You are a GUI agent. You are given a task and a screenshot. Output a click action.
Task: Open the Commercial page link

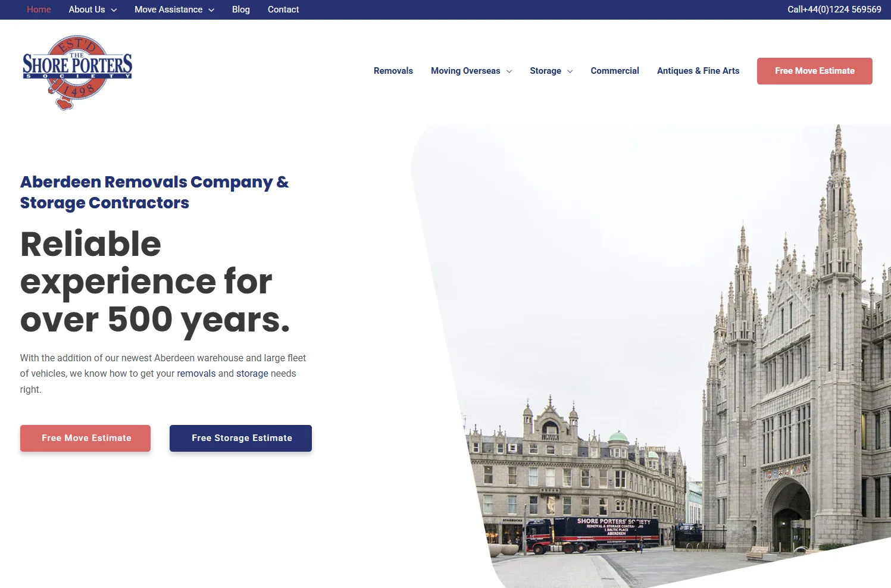coord(614,71)
